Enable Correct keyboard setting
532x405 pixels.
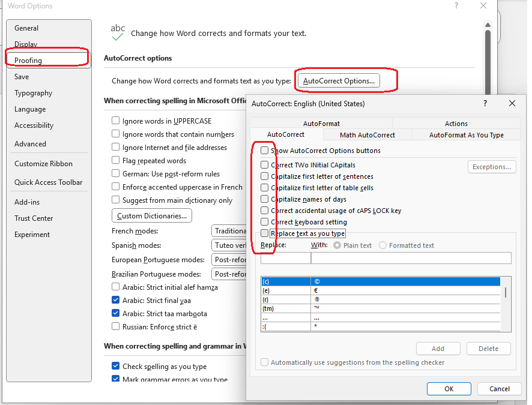[264, 221]
